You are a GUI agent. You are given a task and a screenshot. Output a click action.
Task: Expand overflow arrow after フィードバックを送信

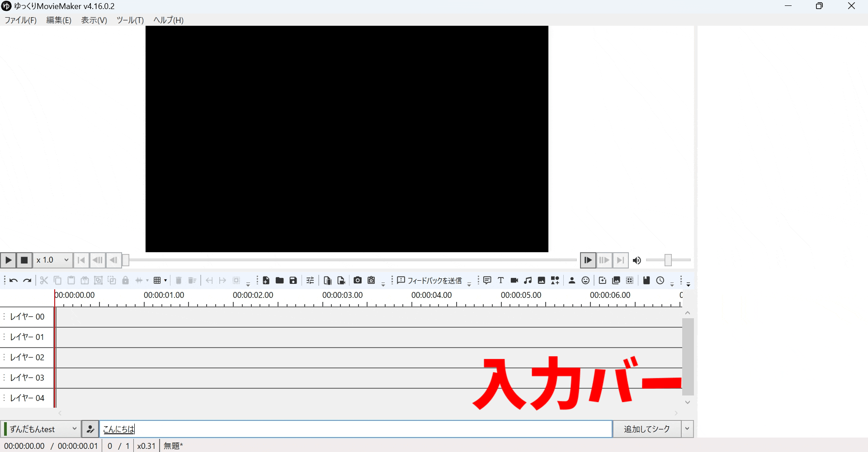(469, 284)
